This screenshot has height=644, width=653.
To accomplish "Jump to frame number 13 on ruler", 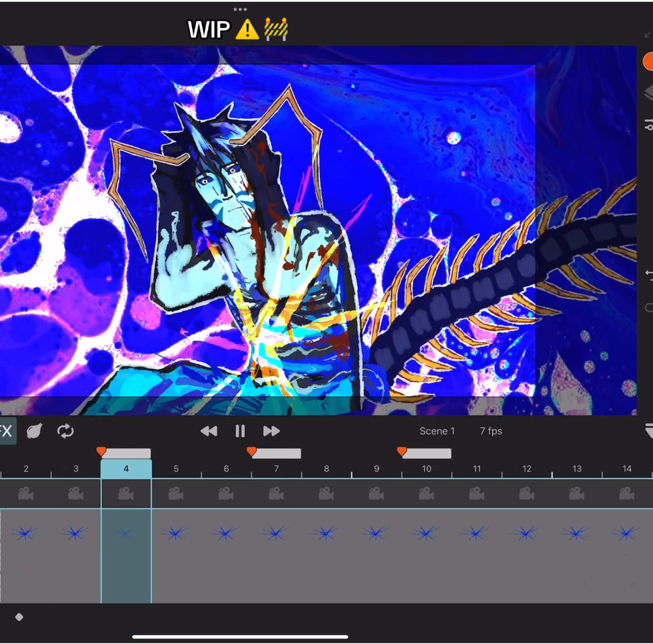I will pyautogui.click(x=577, y=469).
